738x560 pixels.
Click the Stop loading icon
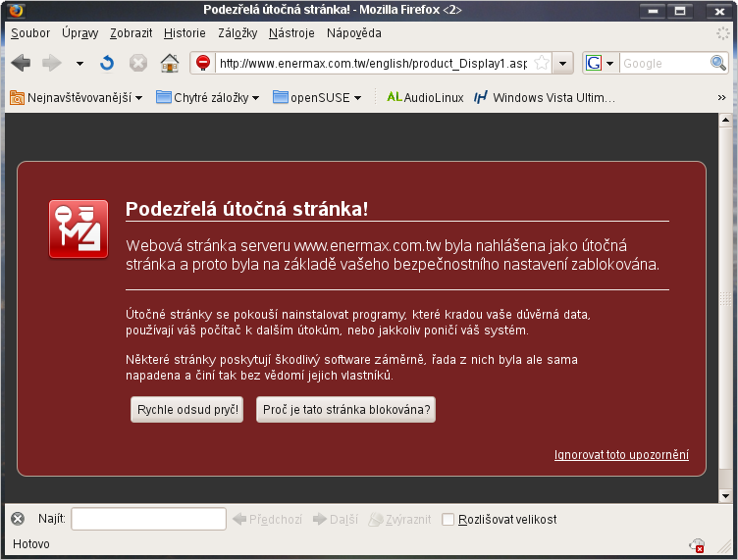(138, 63)
